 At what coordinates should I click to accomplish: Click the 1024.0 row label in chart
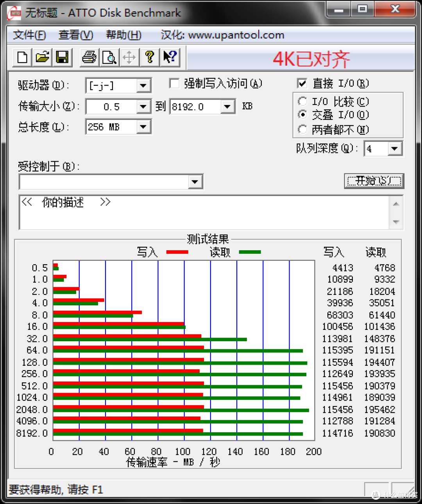[x=32, y=397]
